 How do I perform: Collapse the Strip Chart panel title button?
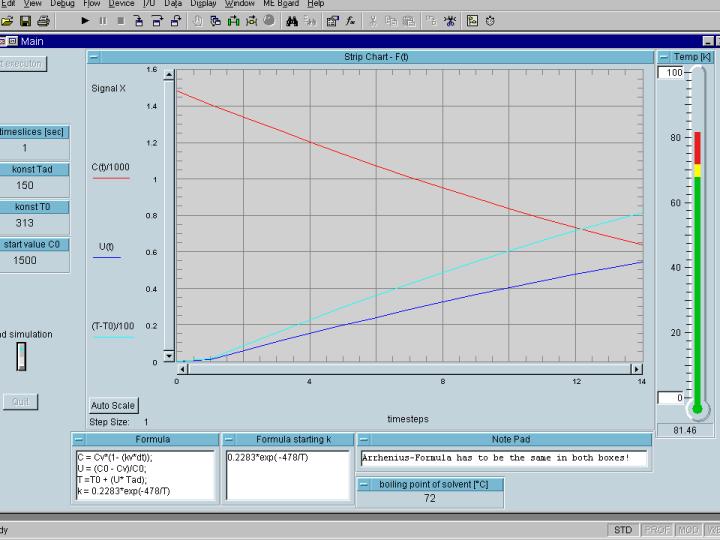[93, 57]
